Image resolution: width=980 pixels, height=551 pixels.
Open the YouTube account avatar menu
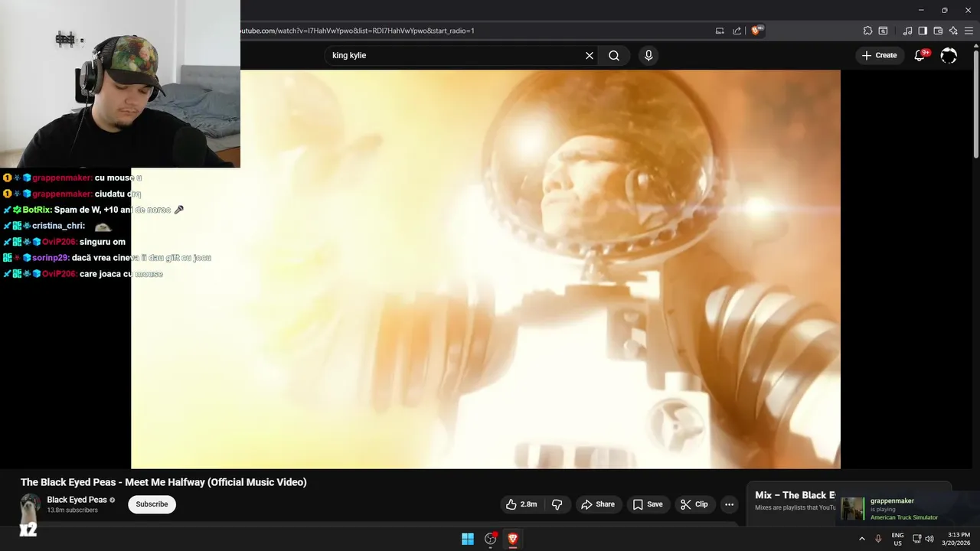(x=949, y=55)
